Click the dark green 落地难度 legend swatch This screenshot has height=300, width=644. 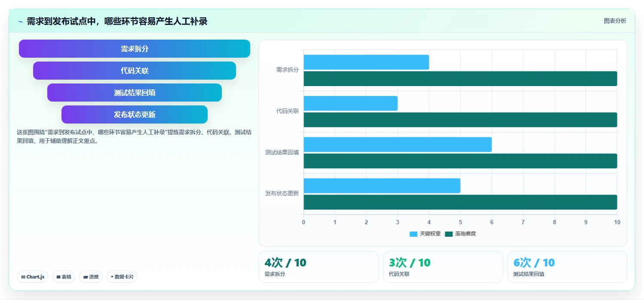pyautogui.click(x=449, y=234)
